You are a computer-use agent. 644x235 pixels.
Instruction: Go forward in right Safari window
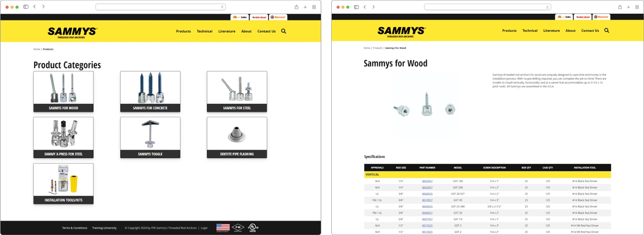374,7
